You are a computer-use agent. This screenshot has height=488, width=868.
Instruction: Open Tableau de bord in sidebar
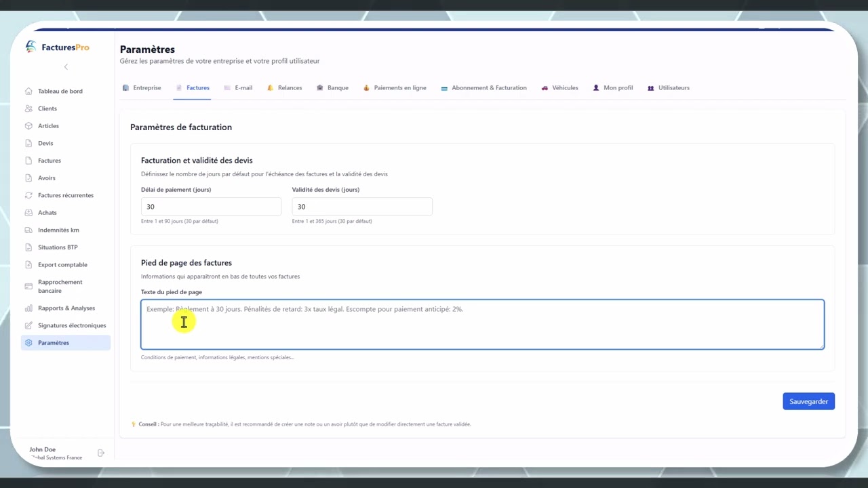point(66,91)
